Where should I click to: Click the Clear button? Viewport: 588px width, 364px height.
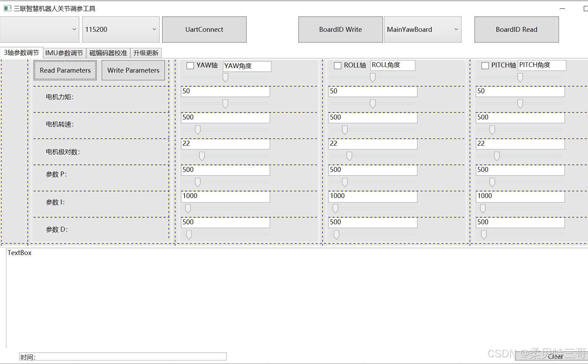(x=556, y=356)
